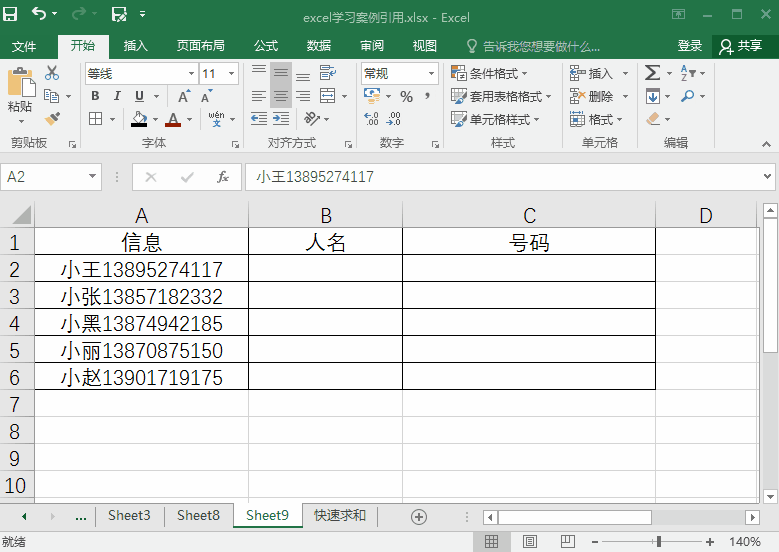The height and width of the screenshot is (552, 779).
Task: Decrease font size with smaller A icon
Action: click(x=207, y=96)
